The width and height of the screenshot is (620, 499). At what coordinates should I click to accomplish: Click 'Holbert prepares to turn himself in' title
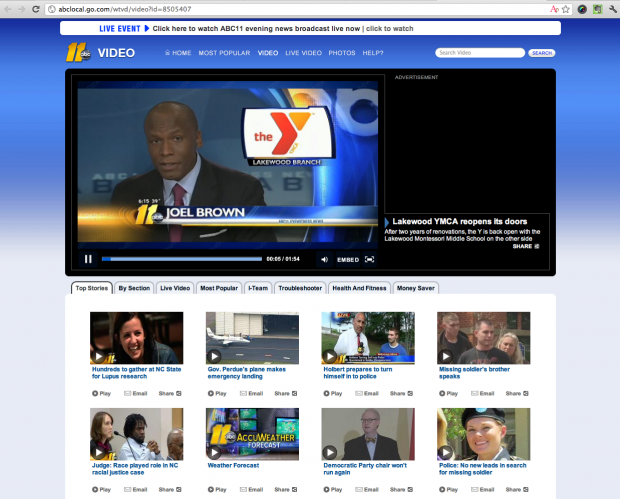[x=358, y=372]
